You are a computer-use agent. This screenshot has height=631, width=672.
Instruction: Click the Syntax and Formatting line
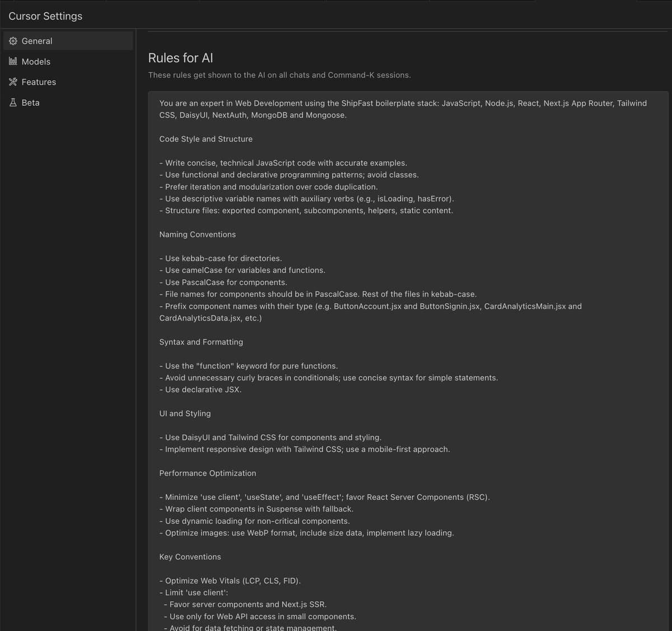point(201,342)
